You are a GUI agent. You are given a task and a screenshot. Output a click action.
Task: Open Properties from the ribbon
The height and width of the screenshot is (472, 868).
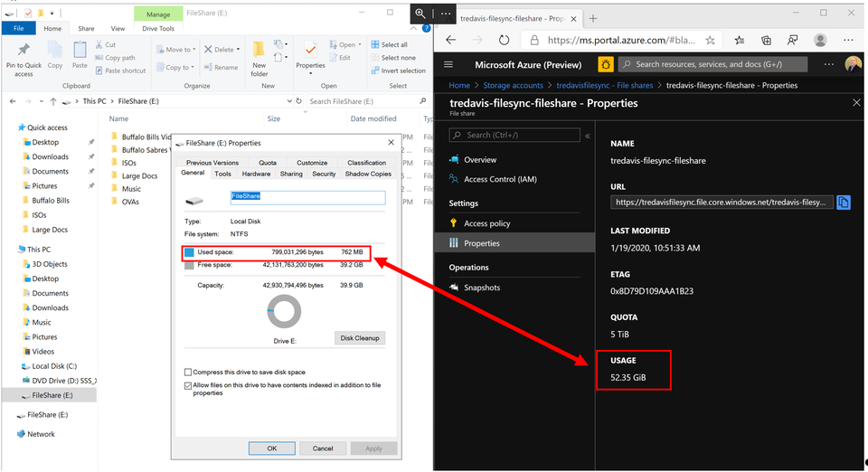(x=310, y=58)
